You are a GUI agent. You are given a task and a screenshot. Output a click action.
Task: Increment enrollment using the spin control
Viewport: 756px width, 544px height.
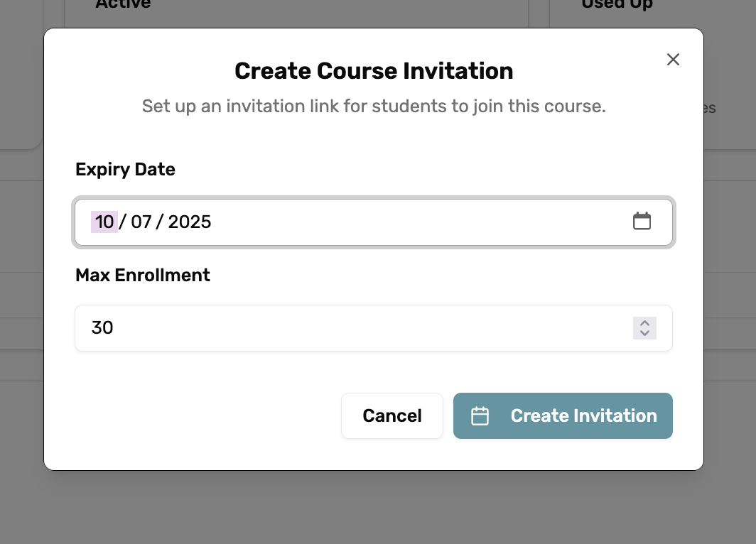pos(644,324)
